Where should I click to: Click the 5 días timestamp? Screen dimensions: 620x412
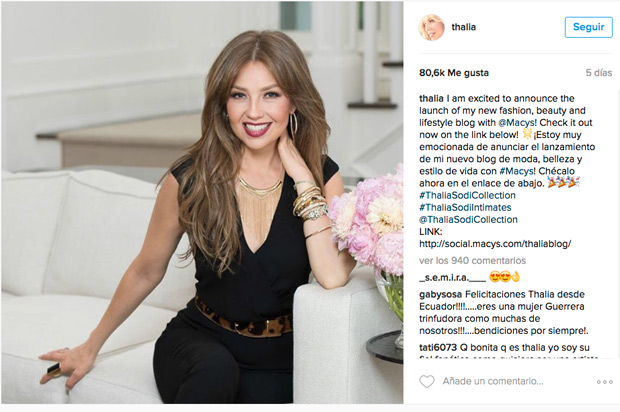tap(599, 73)
